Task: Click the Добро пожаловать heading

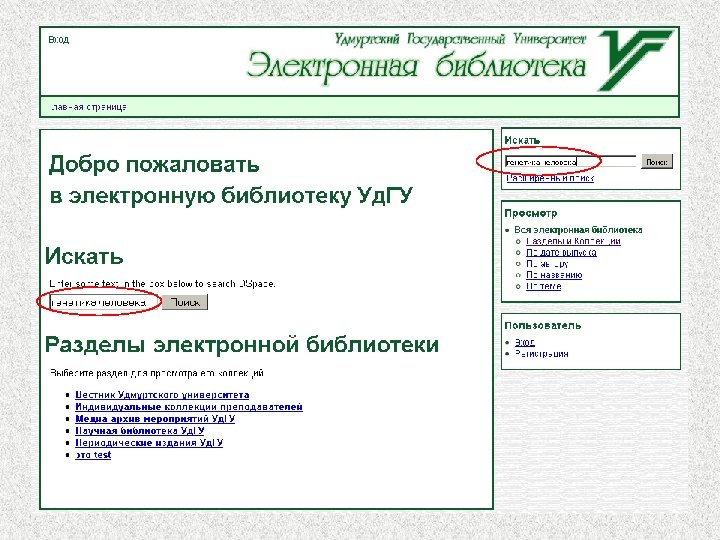Action: [154, 164]
